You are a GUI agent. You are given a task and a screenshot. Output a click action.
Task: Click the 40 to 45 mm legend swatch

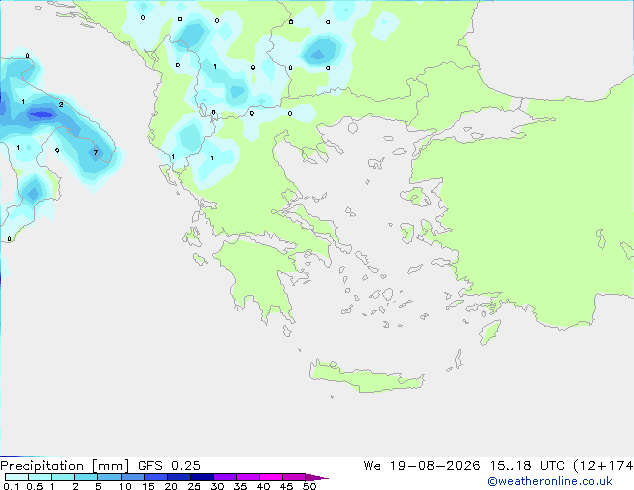(271, 477)
